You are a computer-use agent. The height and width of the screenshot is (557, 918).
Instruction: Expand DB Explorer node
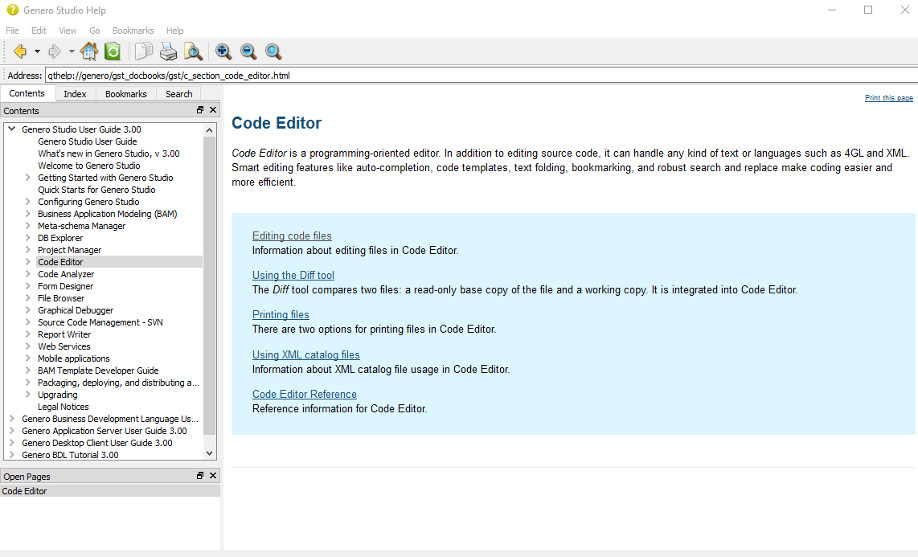28,237
